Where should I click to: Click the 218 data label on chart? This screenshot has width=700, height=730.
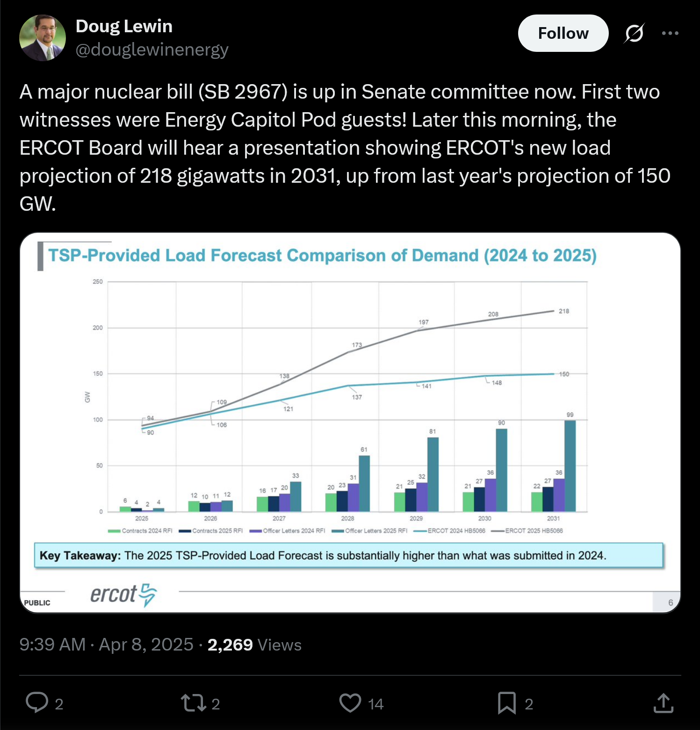(564, 311)
